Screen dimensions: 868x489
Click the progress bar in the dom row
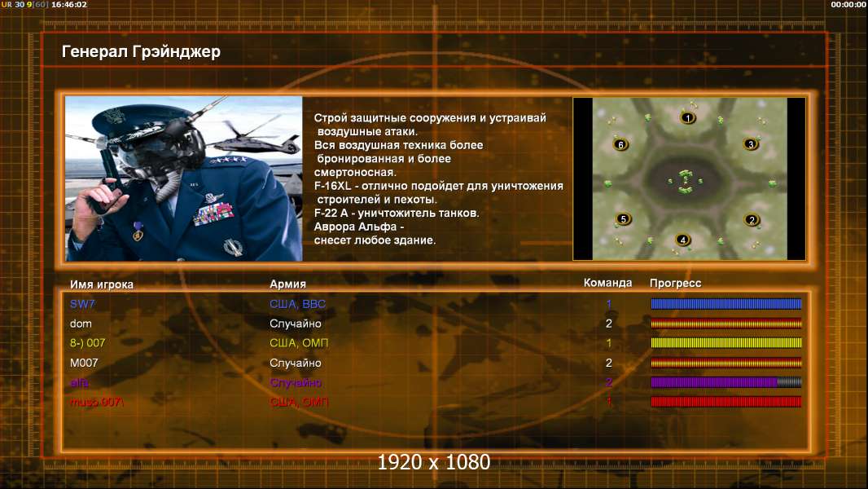726,324
